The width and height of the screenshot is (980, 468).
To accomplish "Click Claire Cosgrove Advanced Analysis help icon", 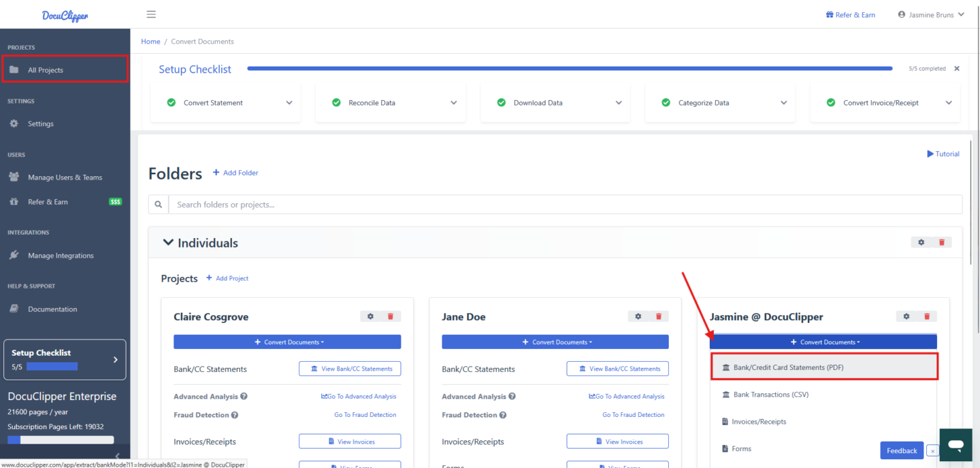I will [x=244, y=397].
